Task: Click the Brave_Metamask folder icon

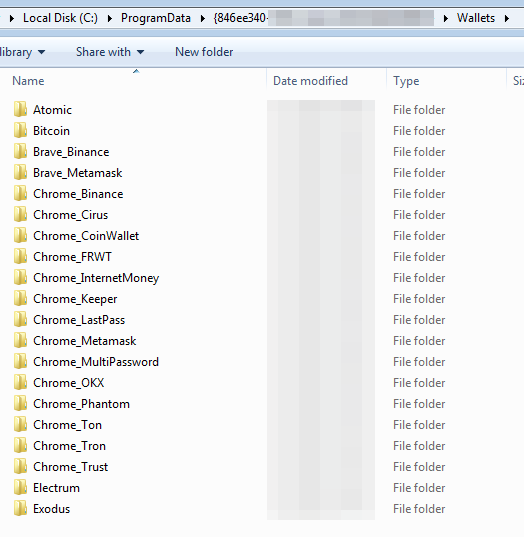Action: click(20, 173)
